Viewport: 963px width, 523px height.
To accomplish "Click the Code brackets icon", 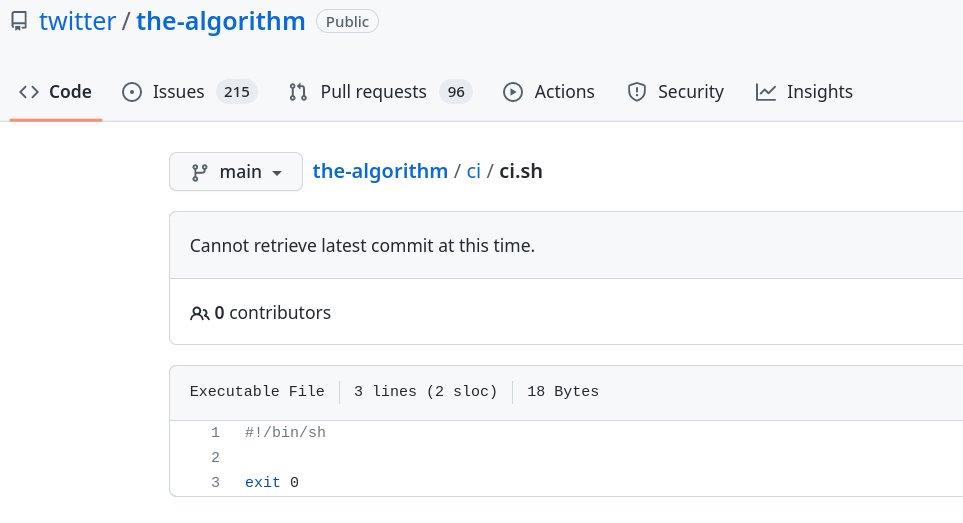I will [29, 91].
